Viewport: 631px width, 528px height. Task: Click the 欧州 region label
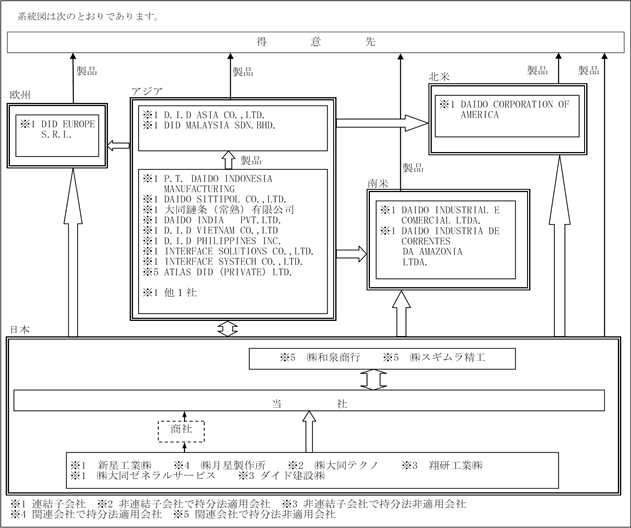20,95
